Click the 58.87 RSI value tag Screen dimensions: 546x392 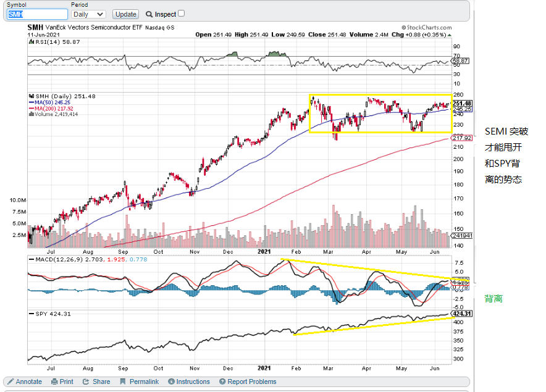(461, 61)
